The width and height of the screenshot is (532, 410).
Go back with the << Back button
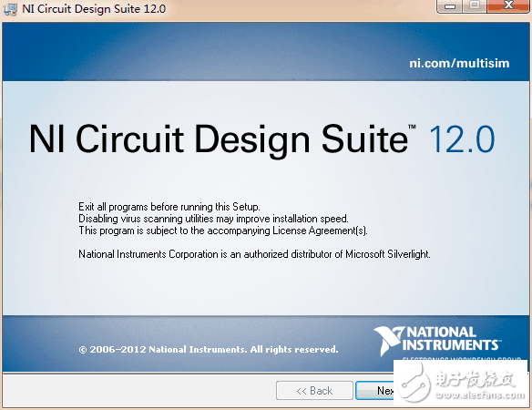(314, 391)
